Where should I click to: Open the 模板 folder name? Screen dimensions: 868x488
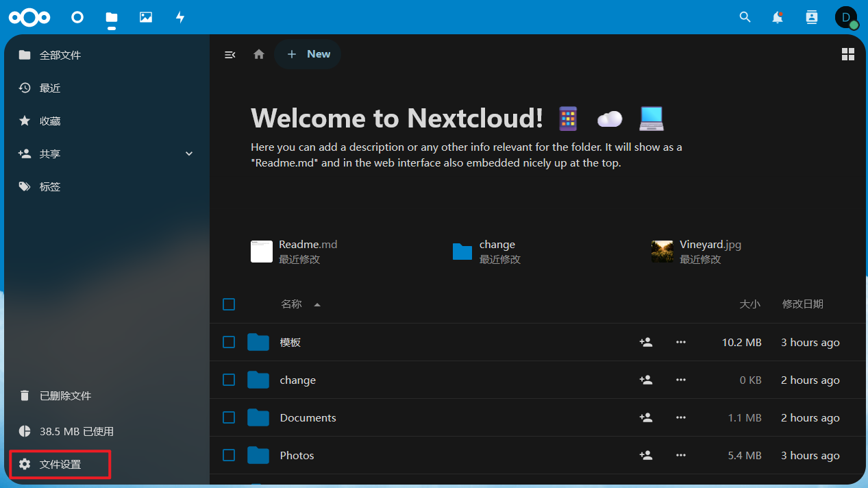tap(290, 342)
